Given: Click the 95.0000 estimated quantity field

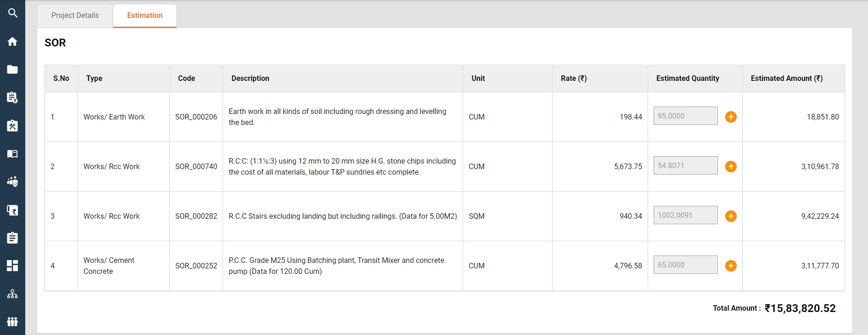Looking at the screenshot, I should (685, 116).
